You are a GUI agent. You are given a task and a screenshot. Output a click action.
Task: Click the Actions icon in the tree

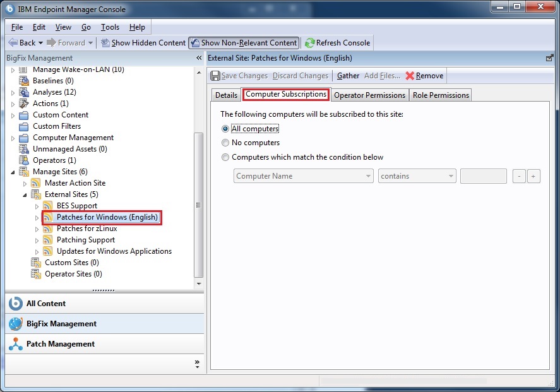[x=24, y=104]
